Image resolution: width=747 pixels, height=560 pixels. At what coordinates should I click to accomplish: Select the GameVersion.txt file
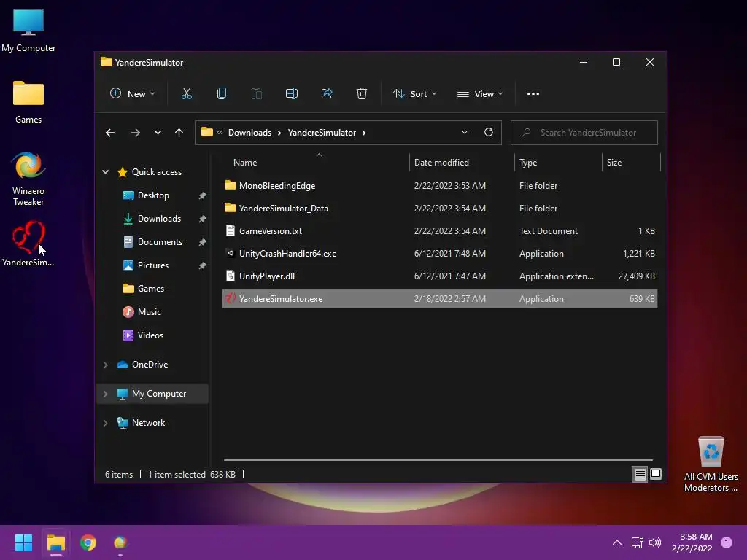pos(440,231)
